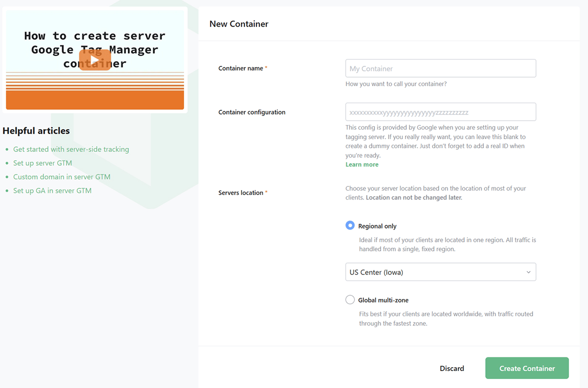Viewport: 588px width, 388px height.
Task: Open Custom domain in server GTM article
Action: [x=62, y=176]
